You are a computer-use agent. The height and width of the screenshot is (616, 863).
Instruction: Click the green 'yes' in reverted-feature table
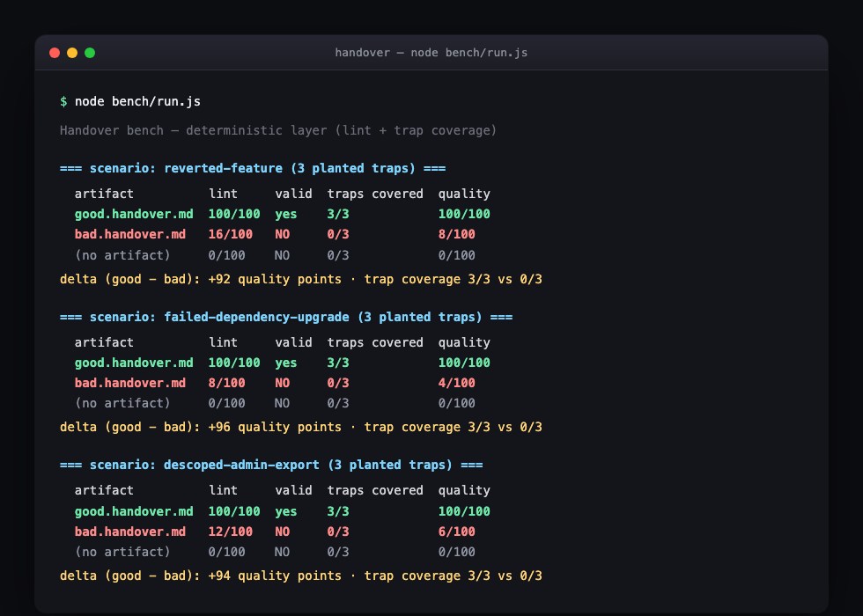[x=285, y=215]
